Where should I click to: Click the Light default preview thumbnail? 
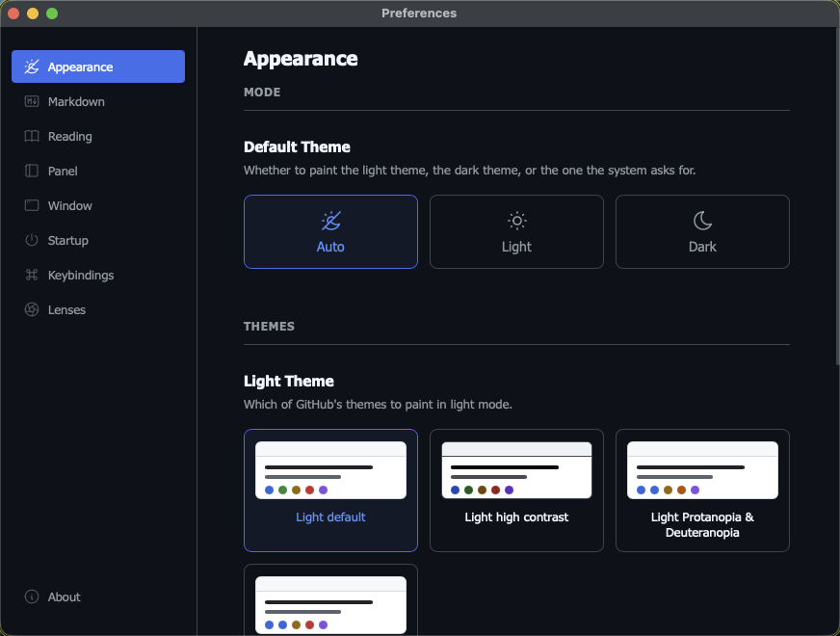[330, 470]
